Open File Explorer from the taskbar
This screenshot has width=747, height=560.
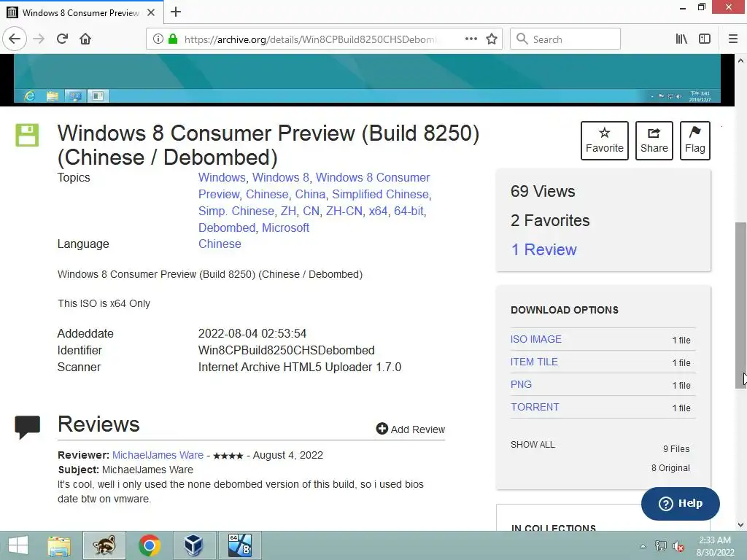pos(59,545)
